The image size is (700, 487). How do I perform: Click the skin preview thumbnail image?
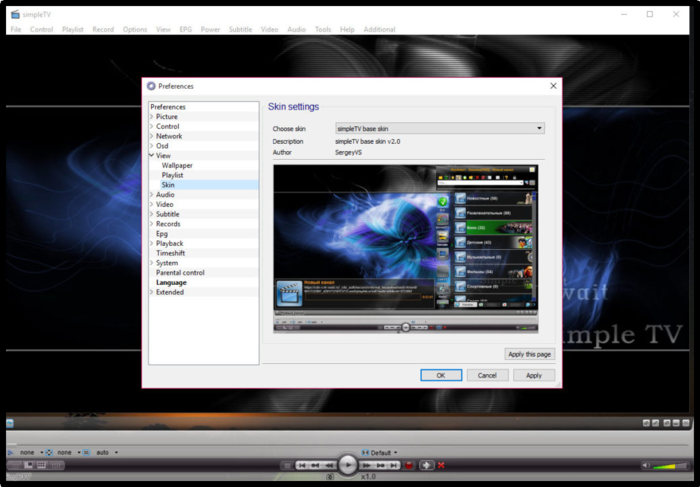(406, 249)
